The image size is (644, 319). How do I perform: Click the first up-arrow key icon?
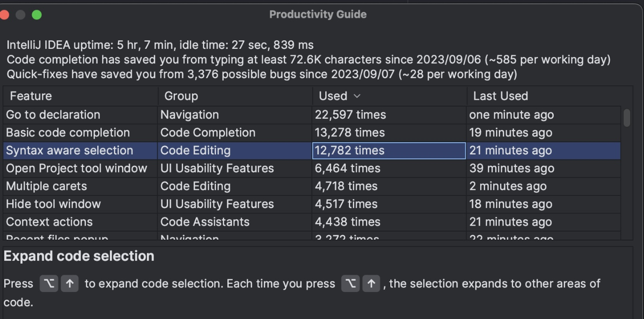point(70,284)
